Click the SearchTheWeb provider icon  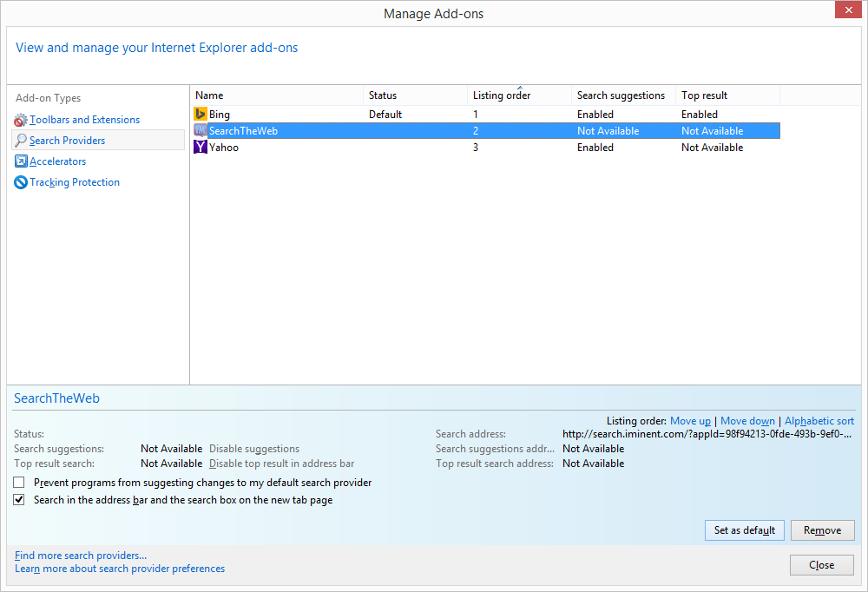(201, 131)
